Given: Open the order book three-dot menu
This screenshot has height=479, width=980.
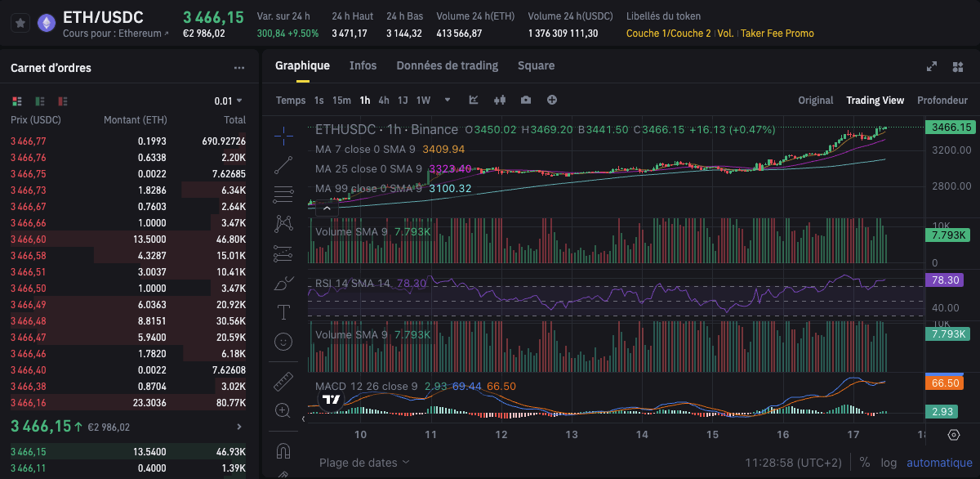Looking at the screenshot, I should 239,68.
